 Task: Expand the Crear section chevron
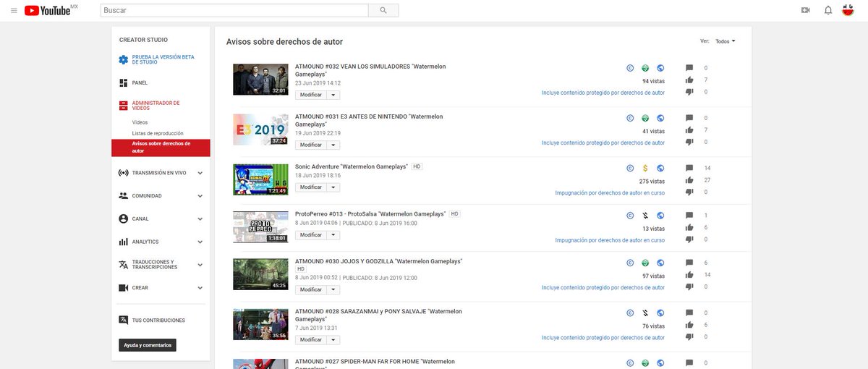(200, 288)
